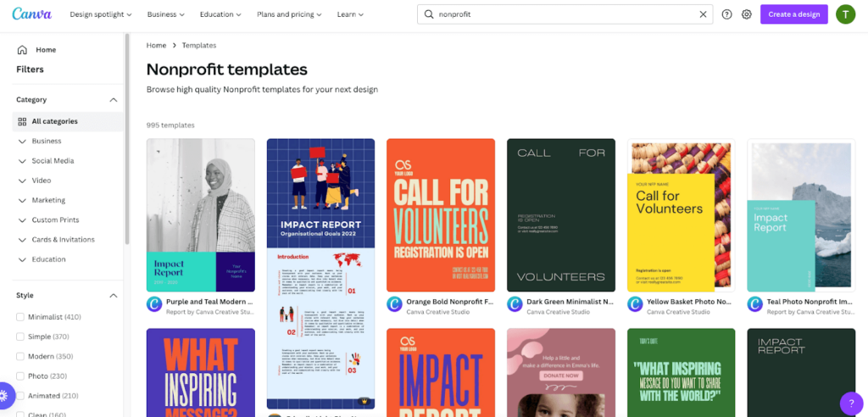Open the settings gear icon
This screenshot has height=417, width=868.
(747, 14)
